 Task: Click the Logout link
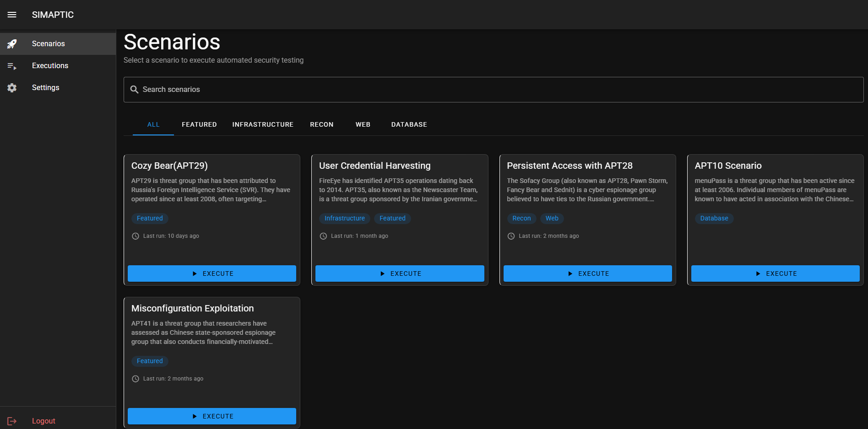(x=43, y=421)
